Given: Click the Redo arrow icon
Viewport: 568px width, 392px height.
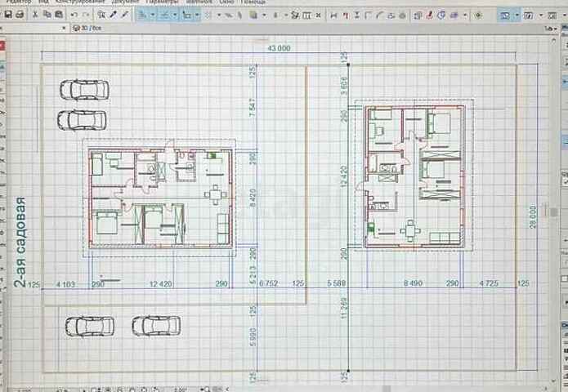Looking at the screenshot, I should (x=86, y=15).
